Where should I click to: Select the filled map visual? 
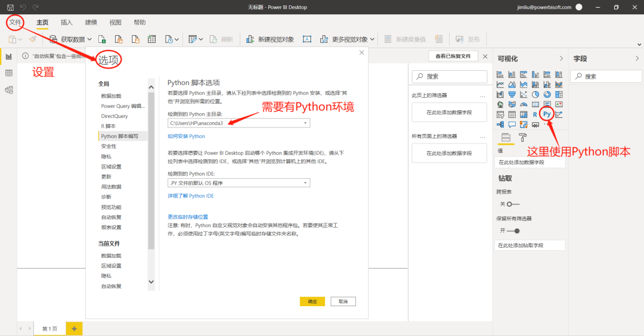tap(512, 104)
